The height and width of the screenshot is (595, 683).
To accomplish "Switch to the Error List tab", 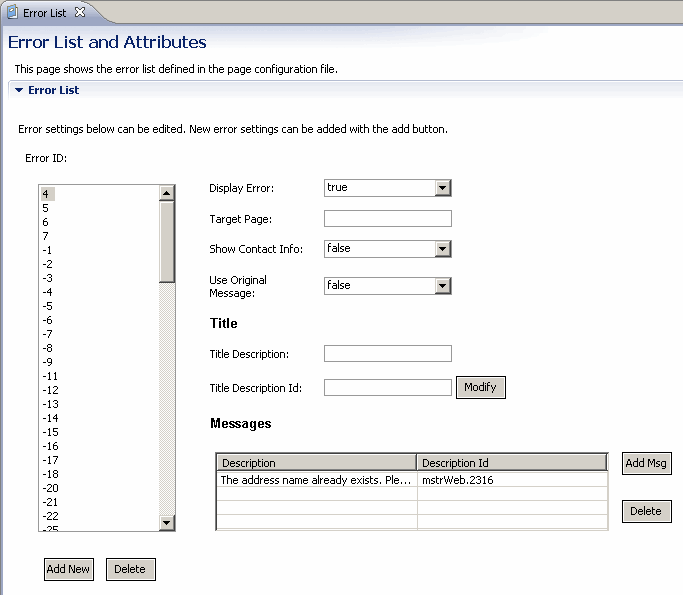I will [x=44, y=13].
